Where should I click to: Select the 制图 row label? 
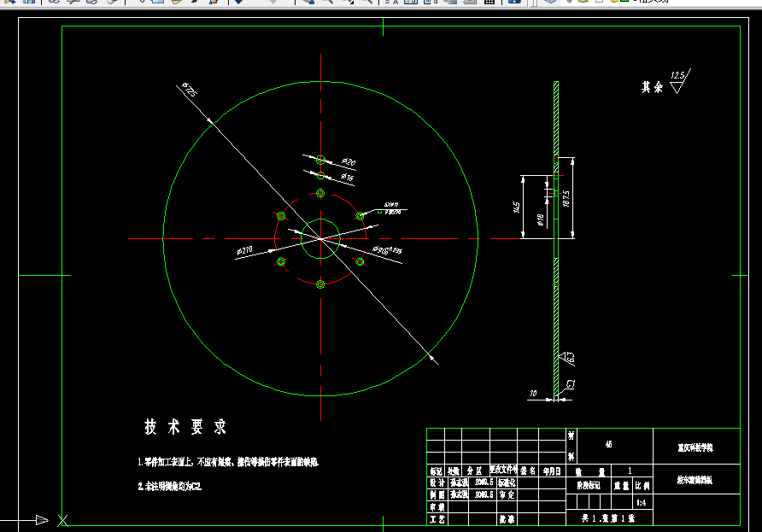[x=437, y=494]
